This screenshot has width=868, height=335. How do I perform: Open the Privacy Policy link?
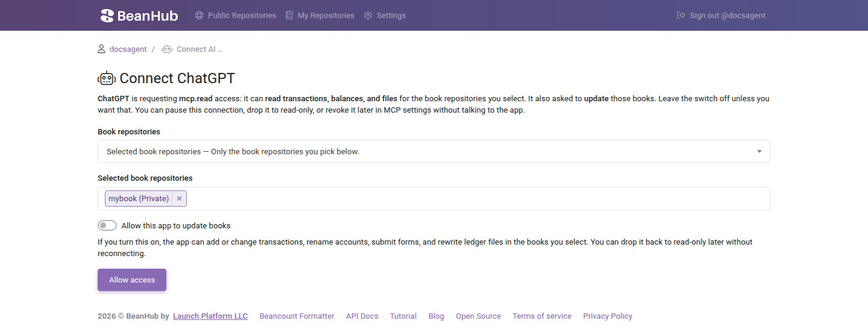(608, 316)
